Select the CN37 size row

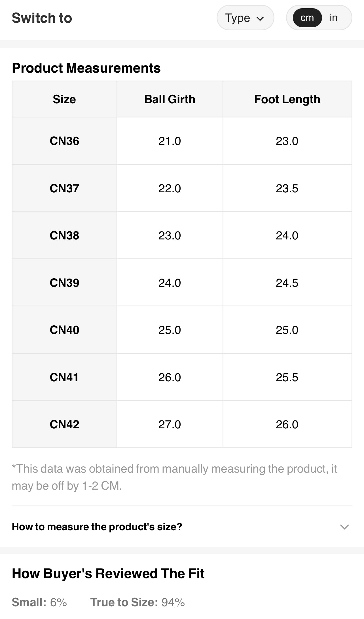[64, 188]
